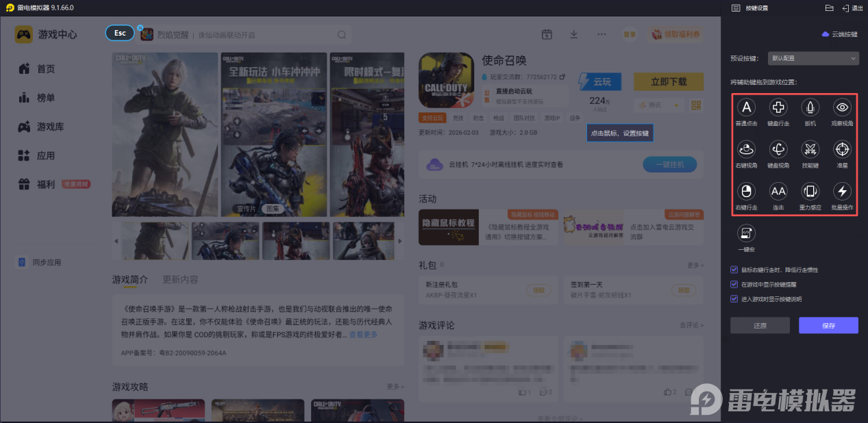Open the calendar lightning icon in top bar
868x423 pixels.
point(547,34)
